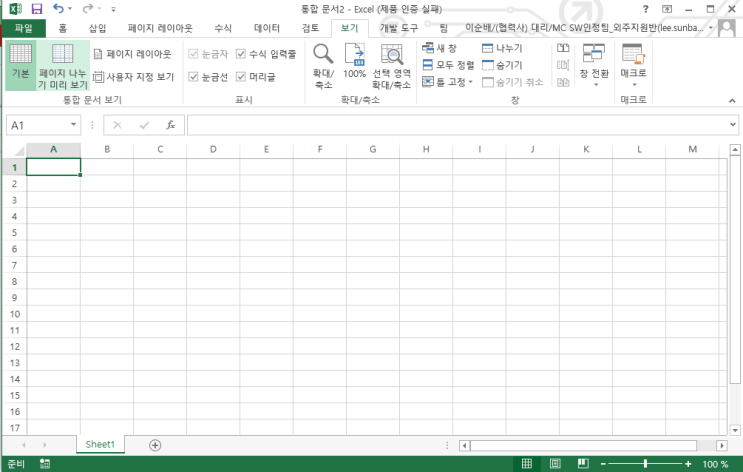Open 사용자 지정 보기 custom views

[134, 77]
